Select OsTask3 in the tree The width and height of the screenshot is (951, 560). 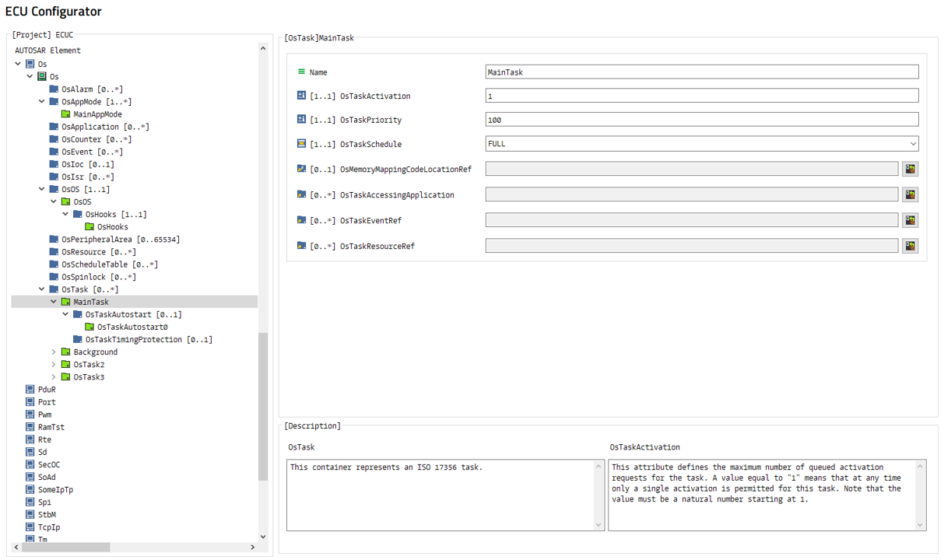point(89,377)
